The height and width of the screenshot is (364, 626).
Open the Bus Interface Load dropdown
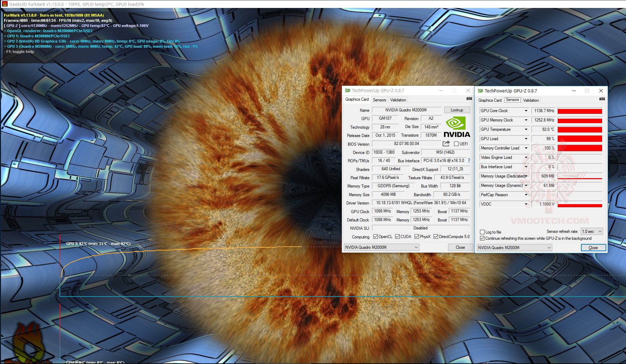coord(526,167)
